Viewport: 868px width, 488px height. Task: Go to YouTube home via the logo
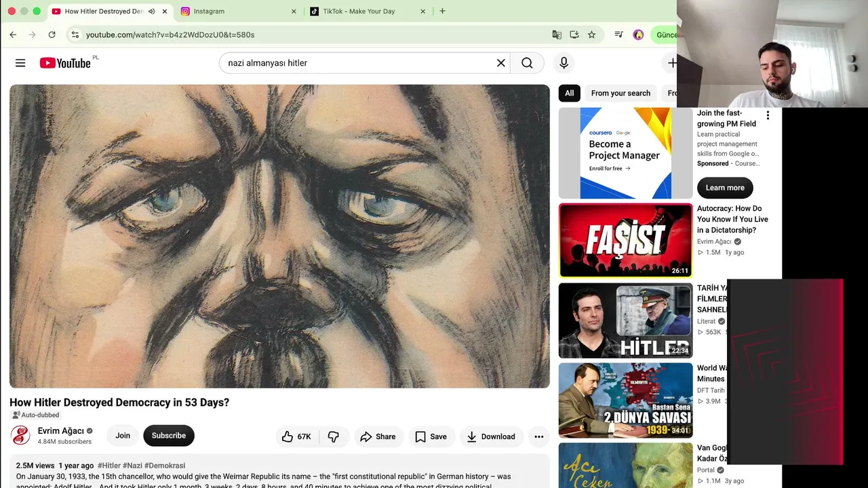pos(65,63)
